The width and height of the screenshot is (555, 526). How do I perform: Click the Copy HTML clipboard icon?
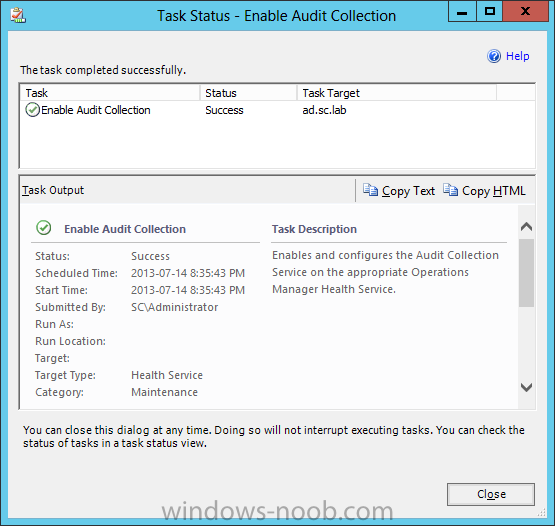pos(450,190)
